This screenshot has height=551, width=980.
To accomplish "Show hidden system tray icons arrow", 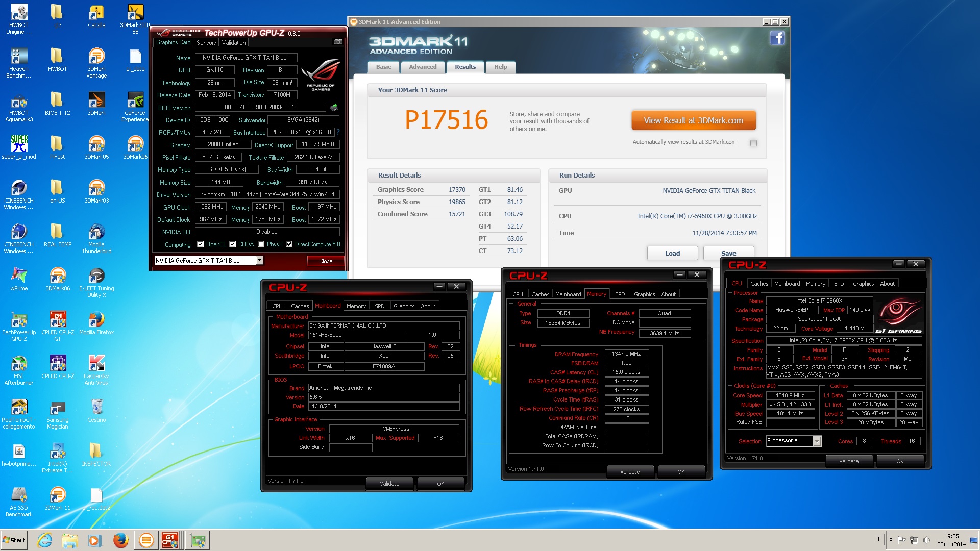I will 891,540.
